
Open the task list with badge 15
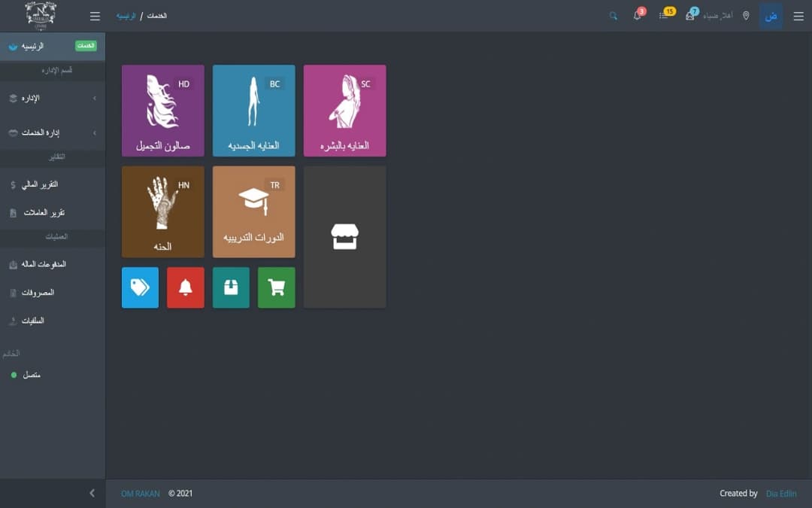click(663, 16)
